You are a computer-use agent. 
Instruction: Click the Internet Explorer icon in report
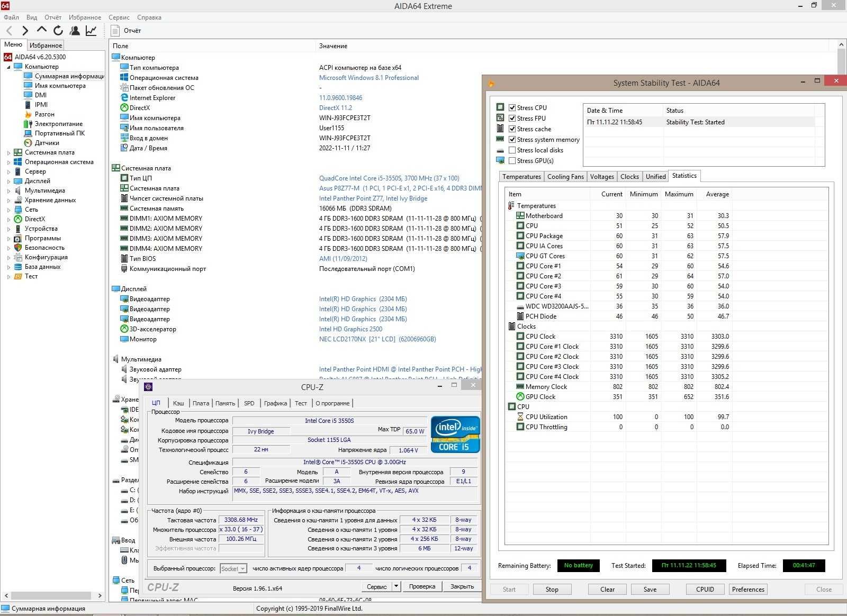pyautogui.click(x=124, y=98)
